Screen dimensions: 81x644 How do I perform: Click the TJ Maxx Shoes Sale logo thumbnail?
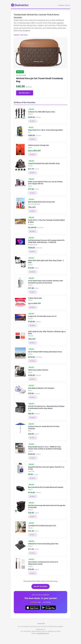point(20,302)
